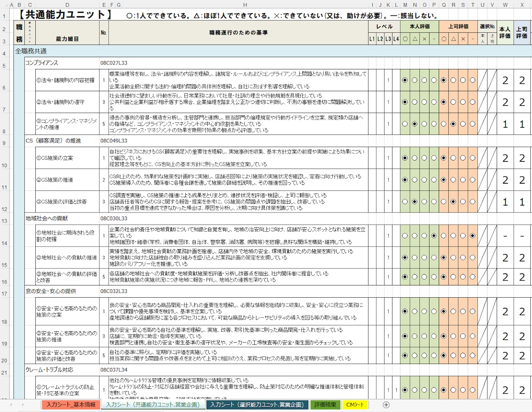
Task: Select 上司評価 − for ①CS施策の立案
Action: pyautogui.click(x=473, y=158)
